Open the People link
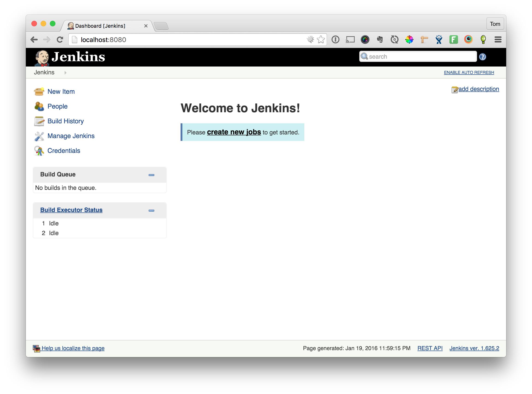 point(57,106)
